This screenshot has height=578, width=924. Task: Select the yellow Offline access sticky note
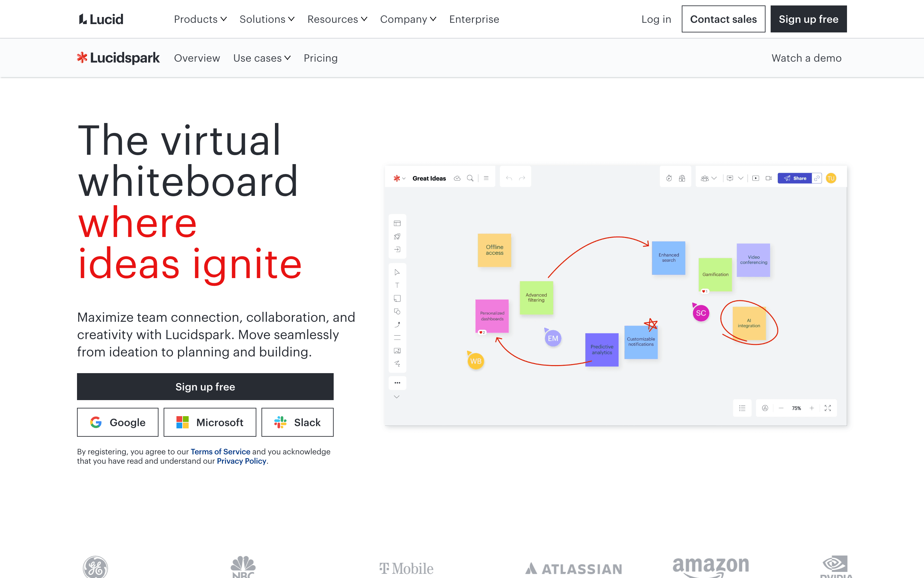[x=494, y=250]
